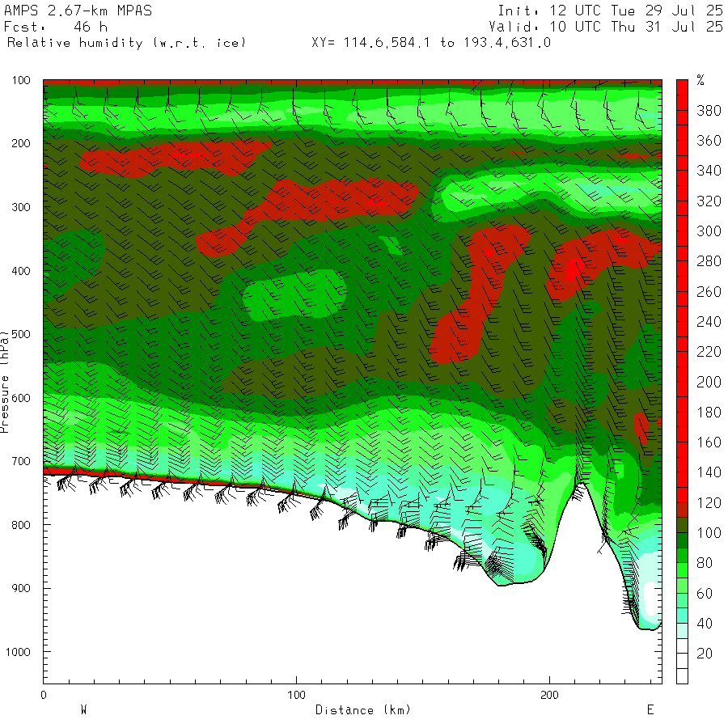Click the 100 pressure axis label
The width and height of the screenshot is (728, 728).
21,80
